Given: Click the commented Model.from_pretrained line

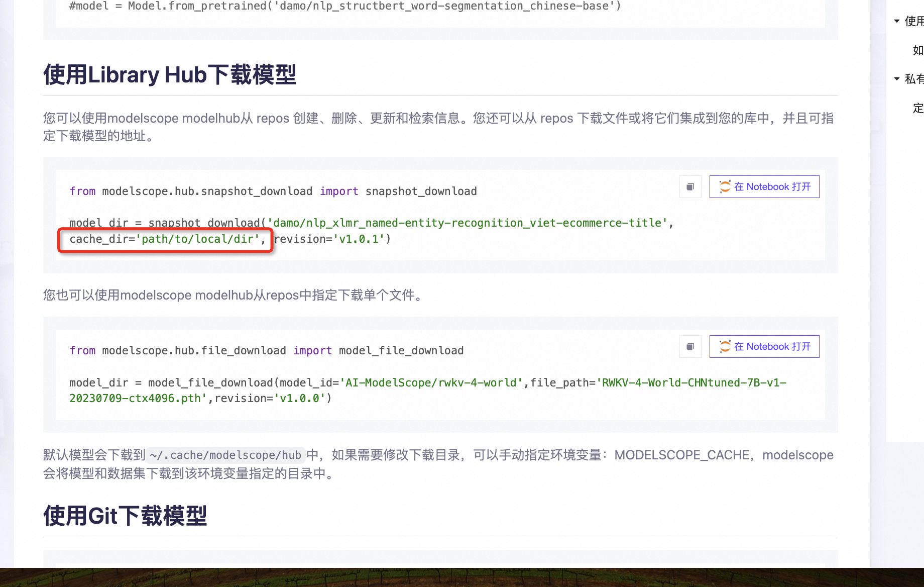Looking at the screenshot, I should coord(345,6).
